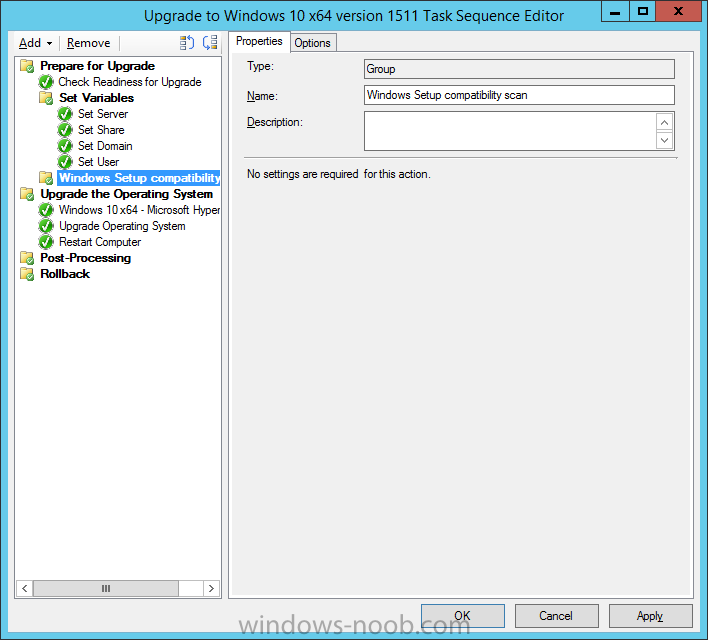The width and height of the screenshot is (708, 640).
Task: Select Upgrade the Operating System group
Action: [x=126, y=194]
